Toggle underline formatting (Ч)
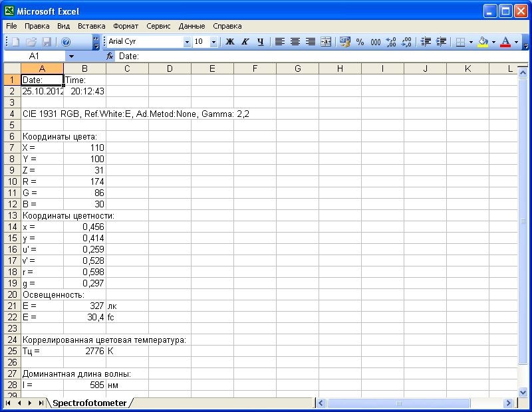The height and width of the screenshot is (412, 532). coord(260,41)
